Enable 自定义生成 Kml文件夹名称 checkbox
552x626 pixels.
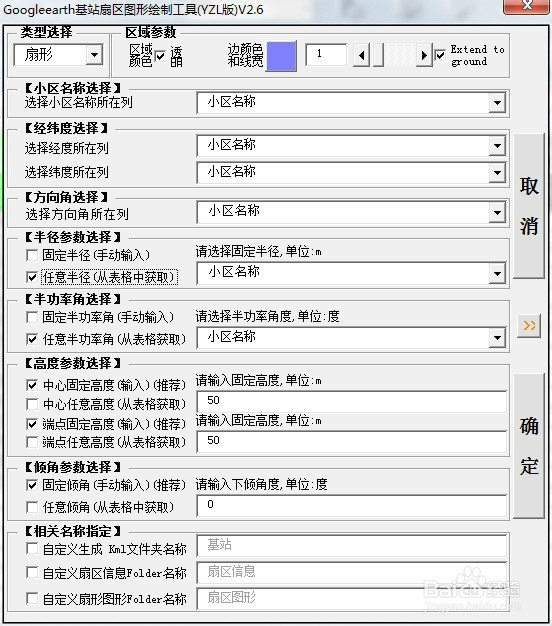pos(32,548)
